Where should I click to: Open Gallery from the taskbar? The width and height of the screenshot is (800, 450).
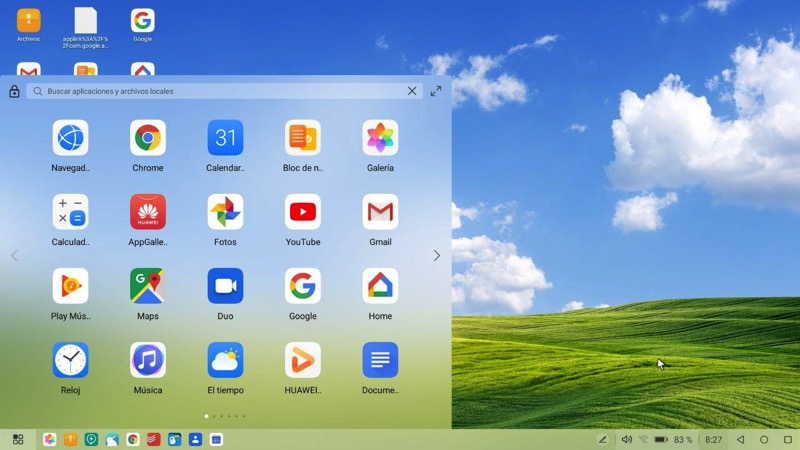coord(49,439)
